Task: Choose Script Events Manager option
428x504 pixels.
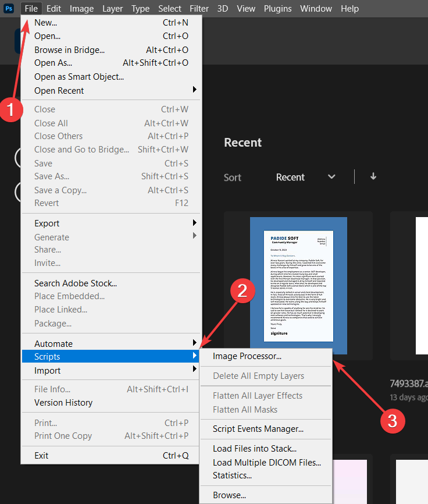Action: click(x=258, y=429)
